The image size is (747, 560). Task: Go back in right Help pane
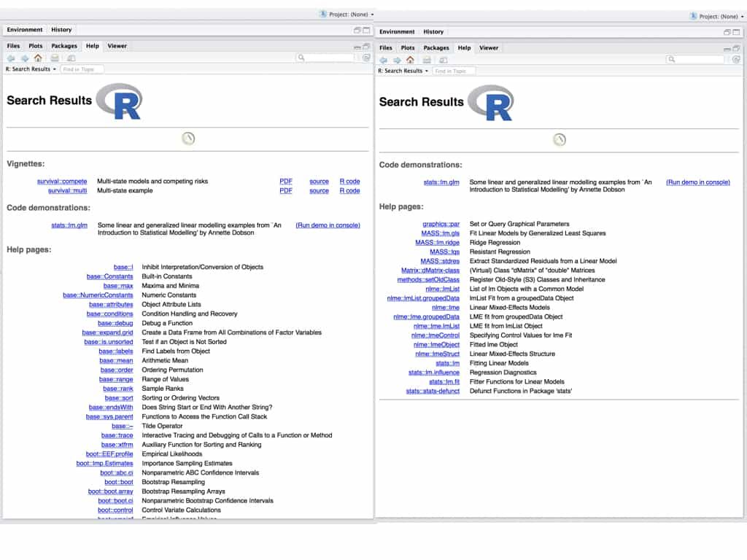point(384,60)
